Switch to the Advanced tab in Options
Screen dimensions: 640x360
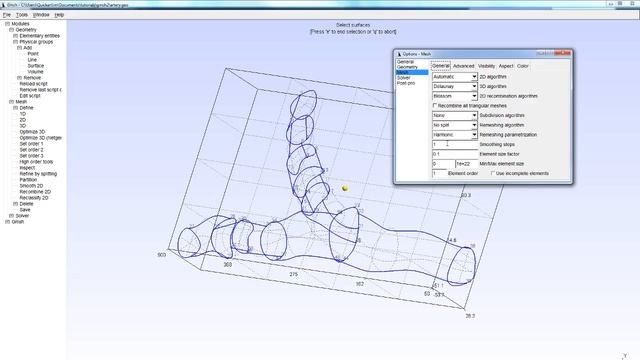pos(464,66)
